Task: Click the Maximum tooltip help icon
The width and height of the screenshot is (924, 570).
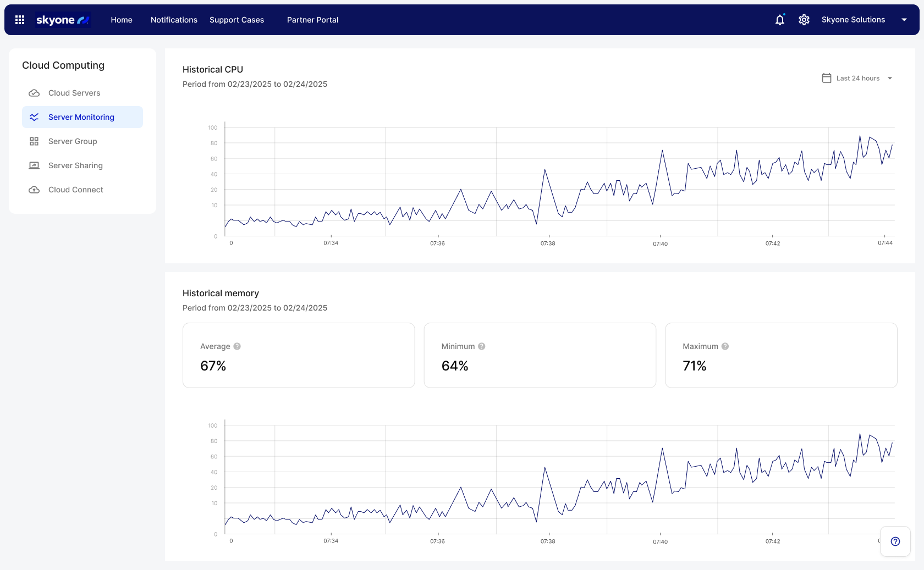Action: 725,346
